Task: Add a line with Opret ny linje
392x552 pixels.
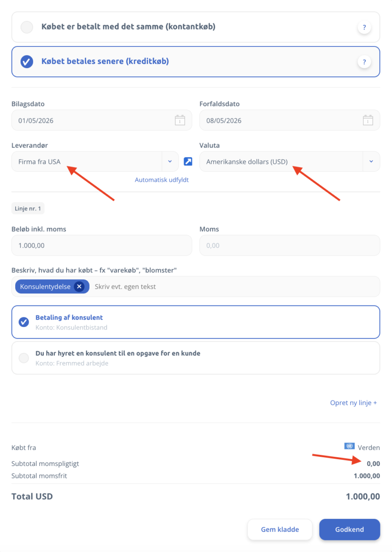Action: [x=353, y=402]
